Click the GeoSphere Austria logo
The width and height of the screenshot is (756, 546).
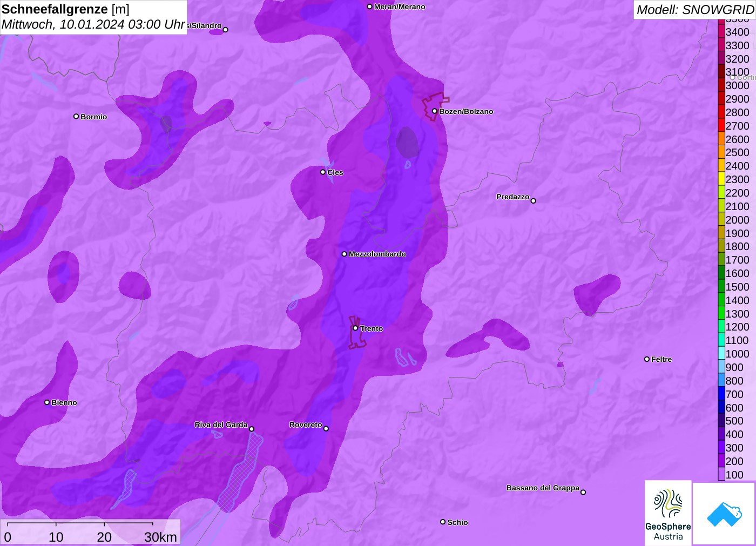[668, 513]
